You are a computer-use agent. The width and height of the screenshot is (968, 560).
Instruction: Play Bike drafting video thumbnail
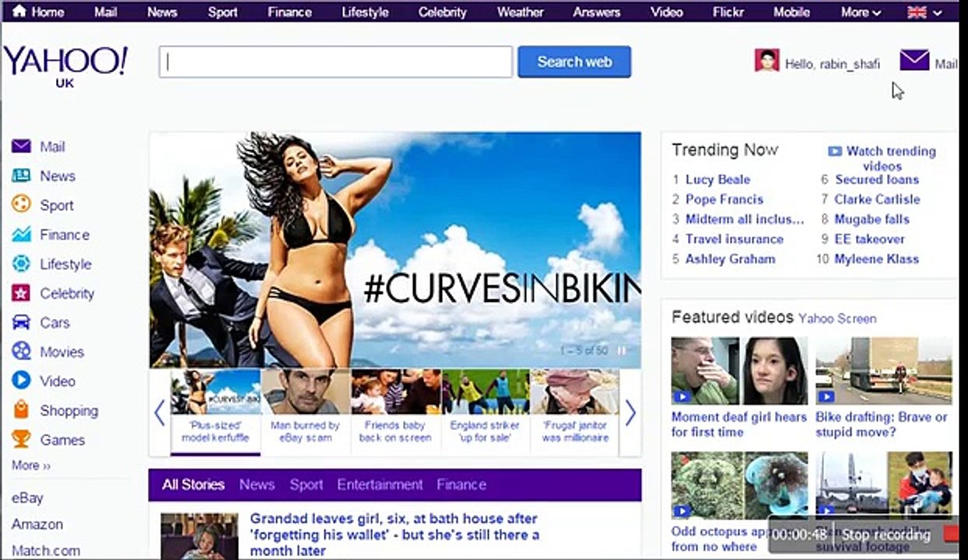coord(884,370)
